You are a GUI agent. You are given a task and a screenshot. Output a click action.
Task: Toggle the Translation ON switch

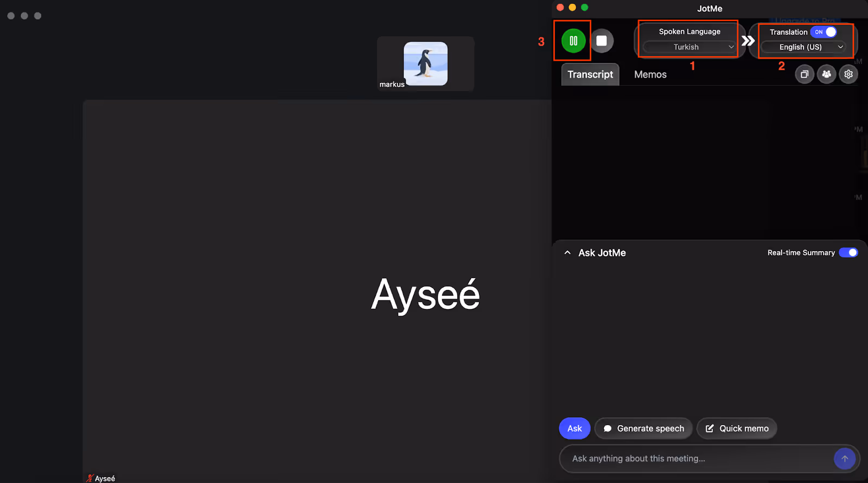824,32
